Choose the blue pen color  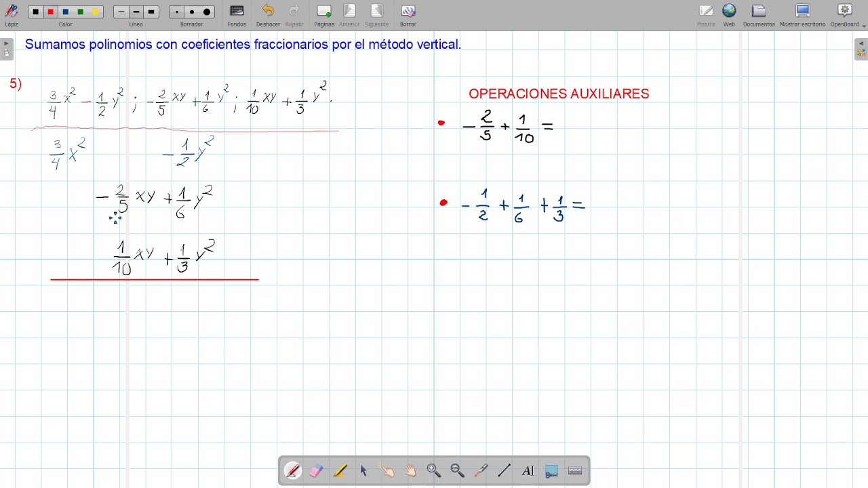tap(65, 12)
